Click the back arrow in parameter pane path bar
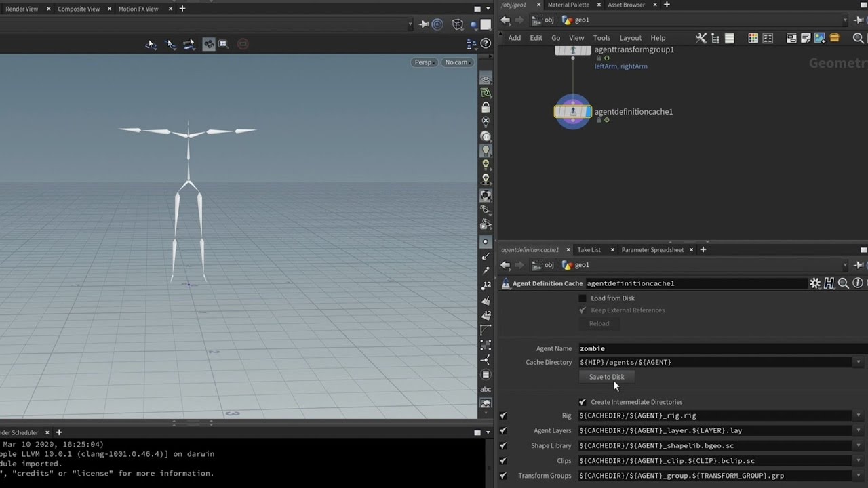The width and height of the screenshot is (868, 488). click(x=505, y=265)
